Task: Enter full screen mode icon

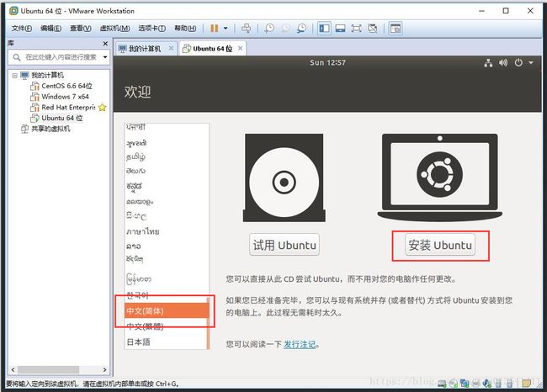Action: tap(356, 29)
